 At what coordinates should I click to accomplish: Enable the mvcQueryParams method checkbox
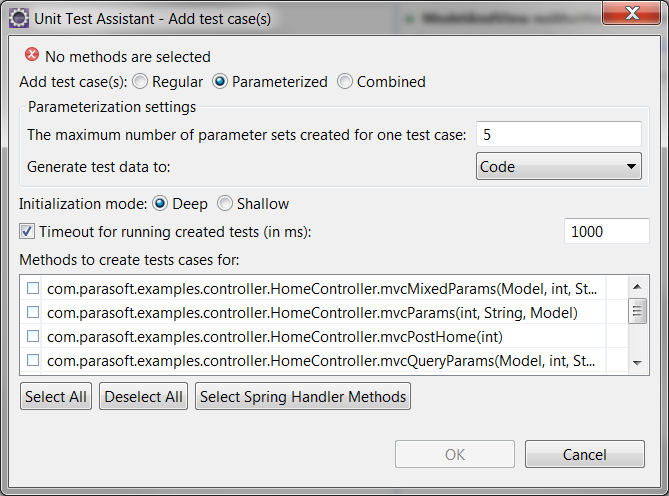coord(33,360)
